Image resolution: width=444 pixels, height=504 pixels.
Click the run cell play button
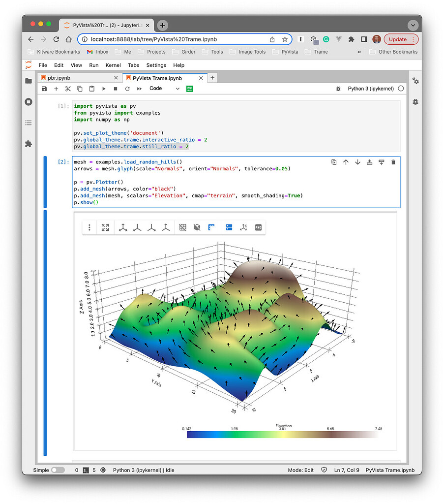pos(104,89)
